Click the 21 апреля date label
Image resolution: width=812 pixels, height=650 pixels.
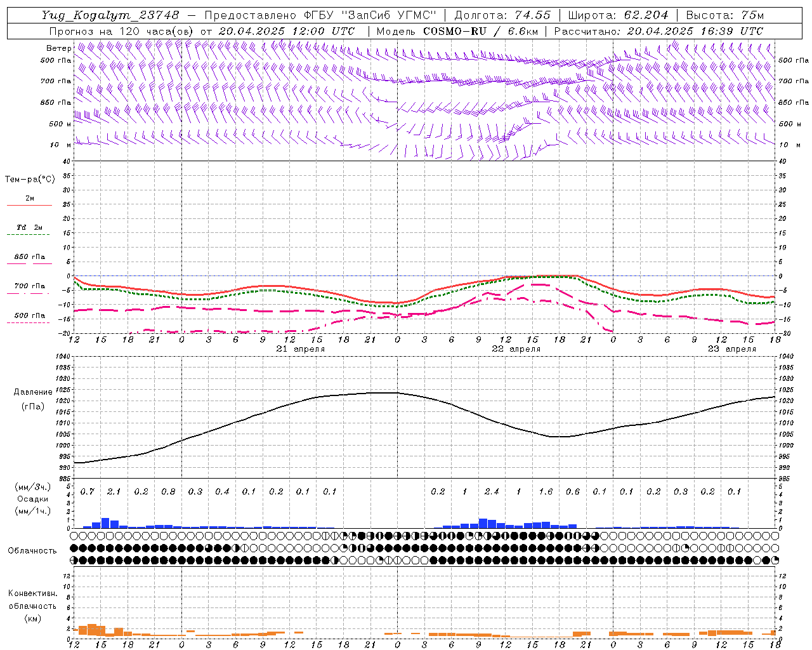[301, 349]
